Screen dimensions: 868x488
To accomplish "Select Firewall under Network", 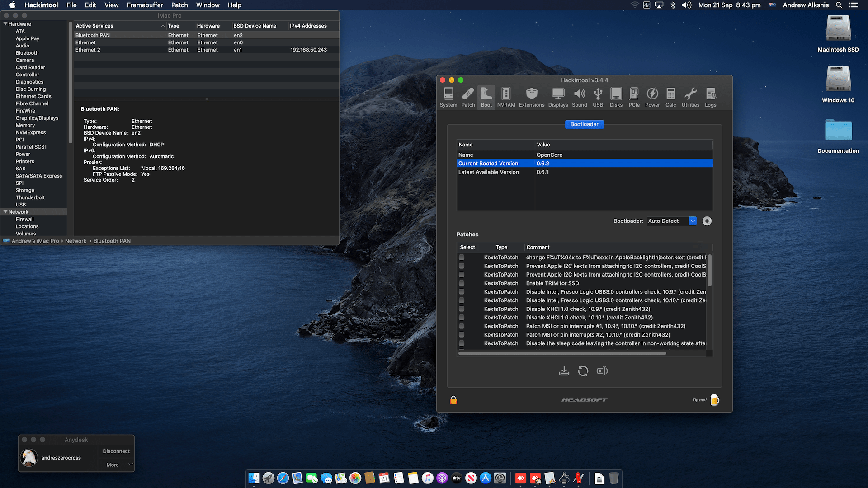I will coord(25,219).
